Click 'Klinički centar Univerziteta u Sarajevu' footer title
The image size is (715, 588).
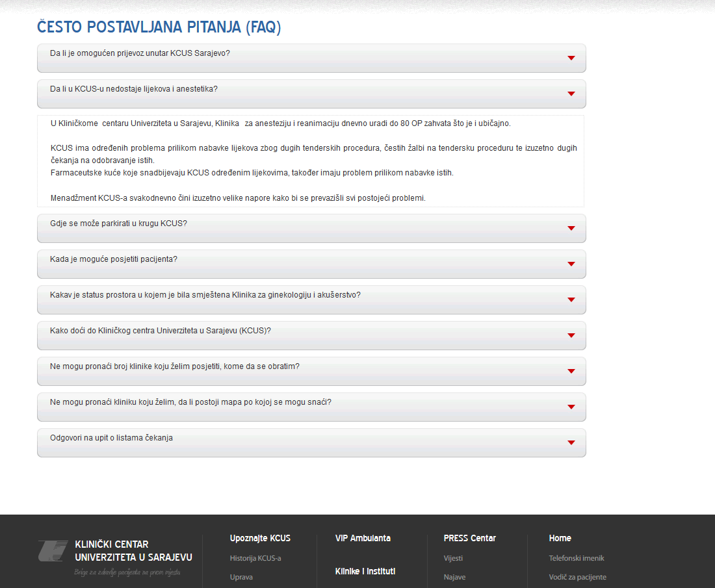click(134, 550)
